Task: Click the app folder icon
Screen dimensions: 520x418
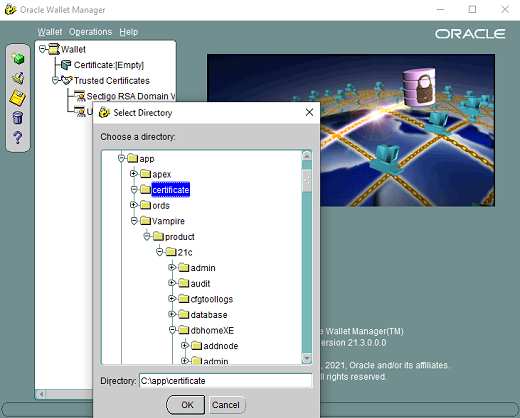Action: (x=133, y=158)
